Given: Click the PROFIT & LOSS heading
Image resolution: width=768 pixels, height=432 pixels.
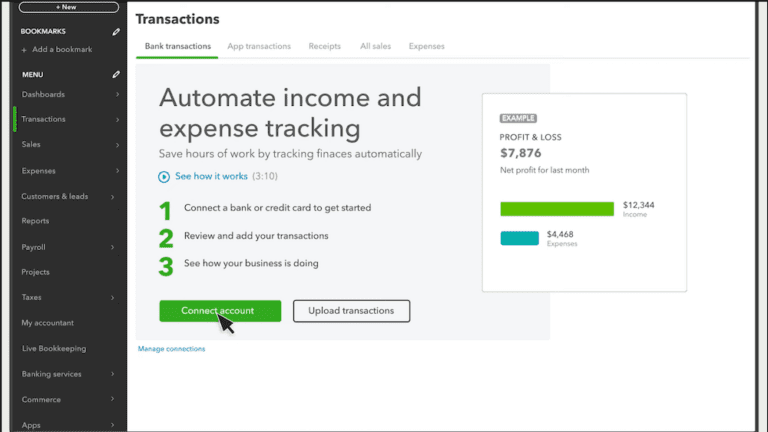Looking at the screenshot, I should pyautogui.click(x=530, y=137).
